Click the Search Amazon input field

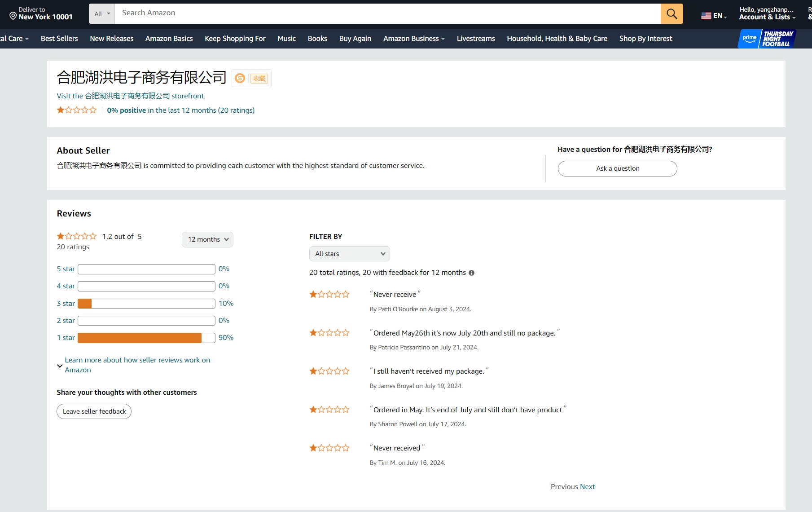(388, 13)
